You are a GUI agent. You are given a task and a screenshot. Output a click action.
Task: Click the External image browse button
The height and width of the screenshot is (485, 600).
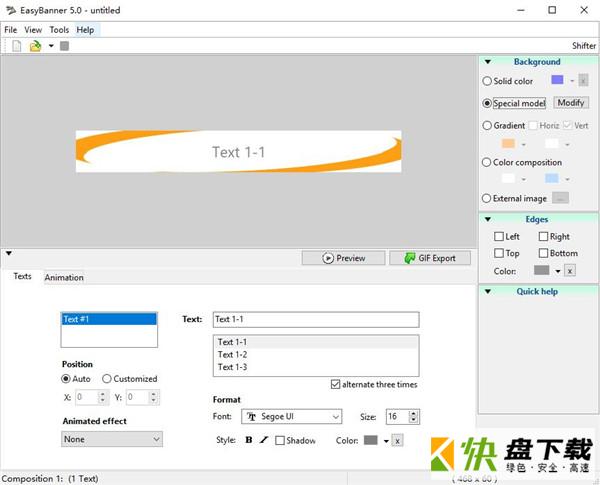(x=560, y=198)
